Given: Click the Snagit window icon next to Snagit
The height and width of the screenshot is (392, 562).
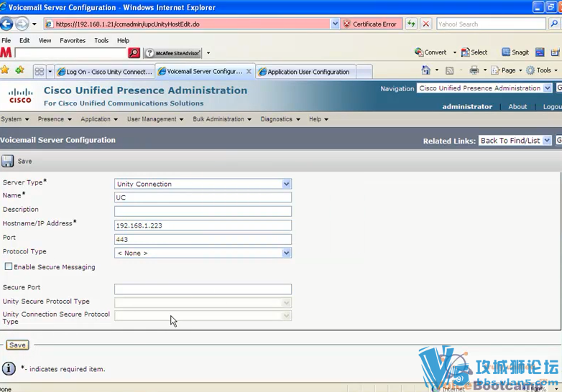Looking at the screenshot, I should pos(540,52).
